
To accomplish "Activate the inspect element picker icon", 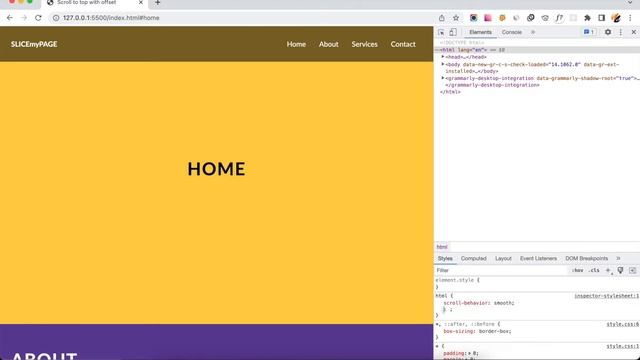I will point(441,32).
